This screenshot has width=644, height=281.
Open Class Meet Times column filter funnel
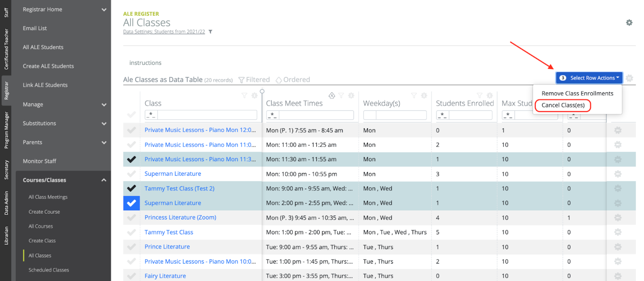click(341, 95)
